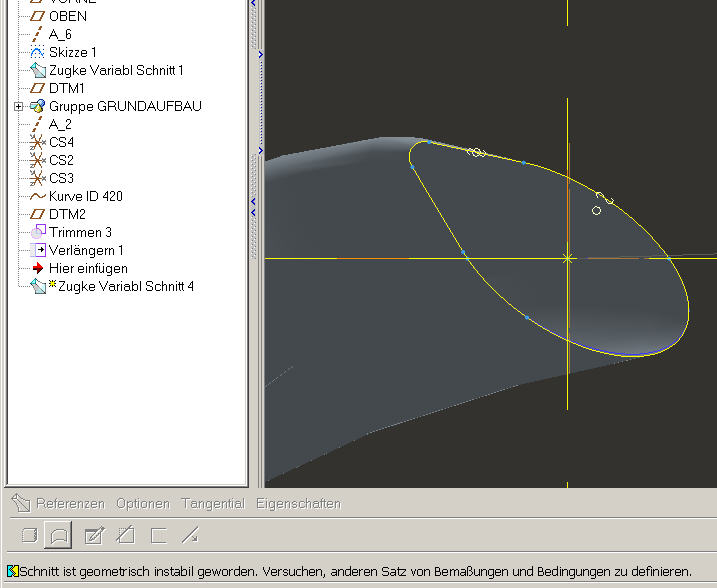The image size is (717, 588).
Task: Click the small circle constraint marker in sketch
Action: 596,210
